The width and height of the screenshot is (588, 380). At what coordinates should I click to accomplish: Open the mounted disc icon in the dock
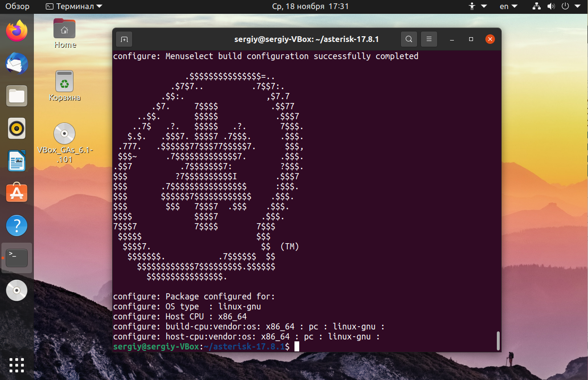coord(17,290)
